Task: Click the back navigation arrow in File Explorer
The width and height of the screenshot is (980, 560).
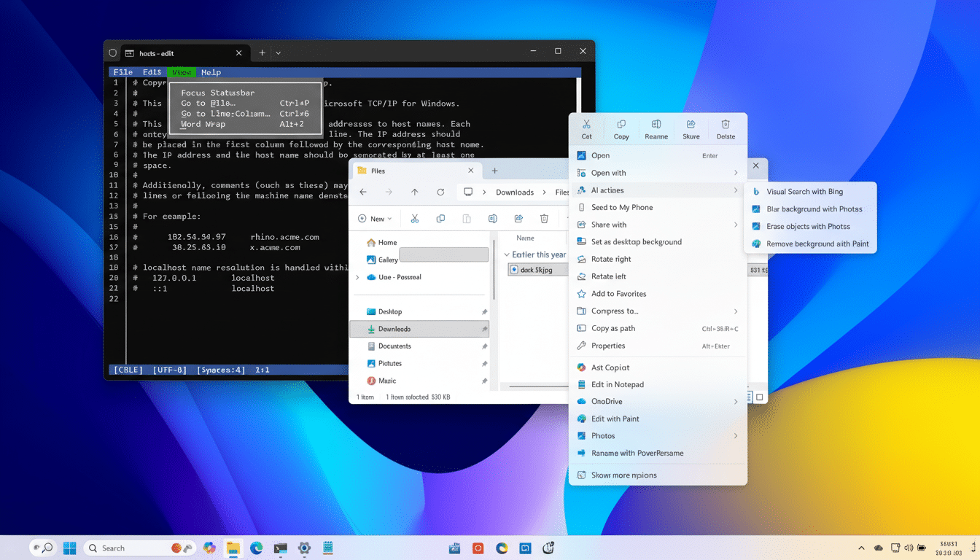Action: pos(362,192)
